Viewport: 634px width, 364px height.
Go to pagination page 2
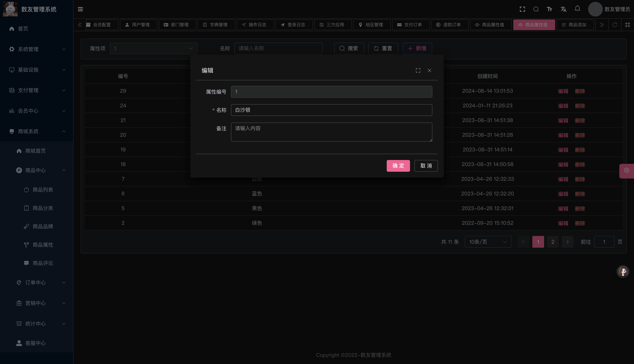(553, 242)
